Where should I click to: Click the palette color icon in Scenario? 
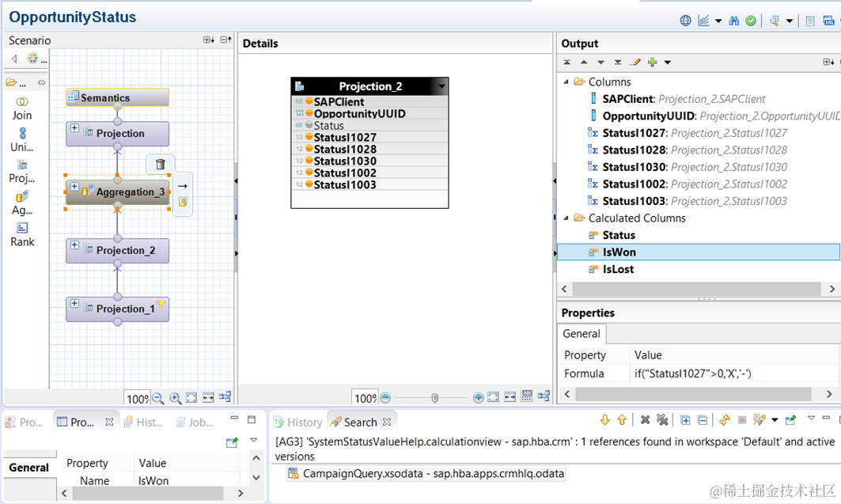click(x=32, y=59)
